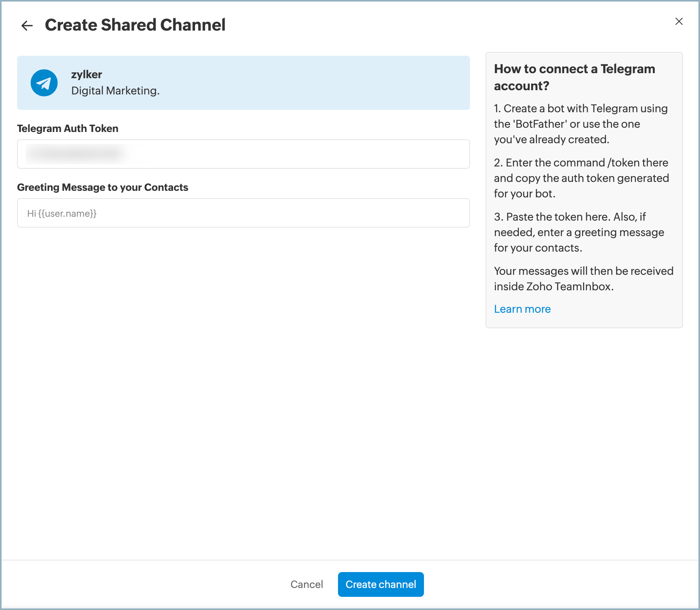Viewport: 700px width, 610px height.
Task: Cancel the channel creation
Action: click(x=306, y=584)
